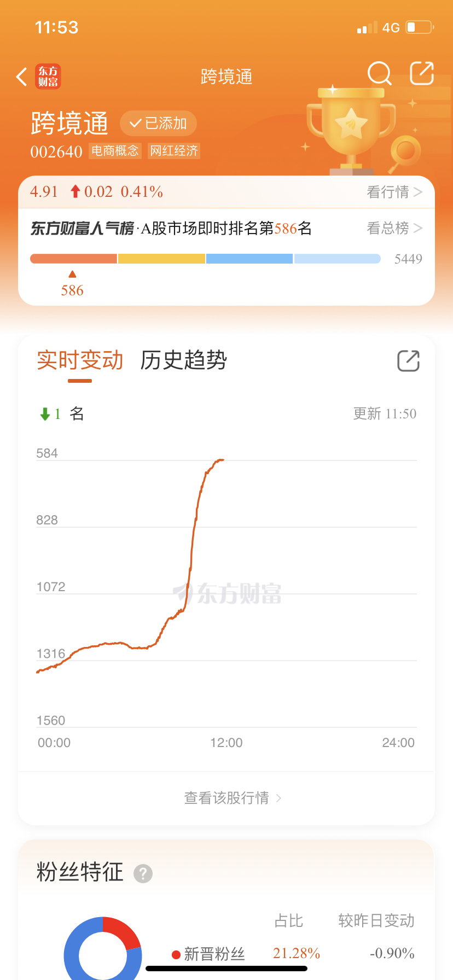Image resolution: width=453 pixels, height=980 pixels.
Task: Tap the orange segment of ranking bar
Action: 73,259
